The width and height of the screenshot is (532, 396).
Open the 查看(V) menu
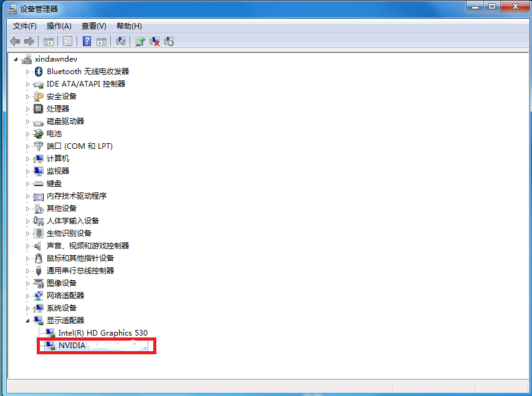pos(93,26)
